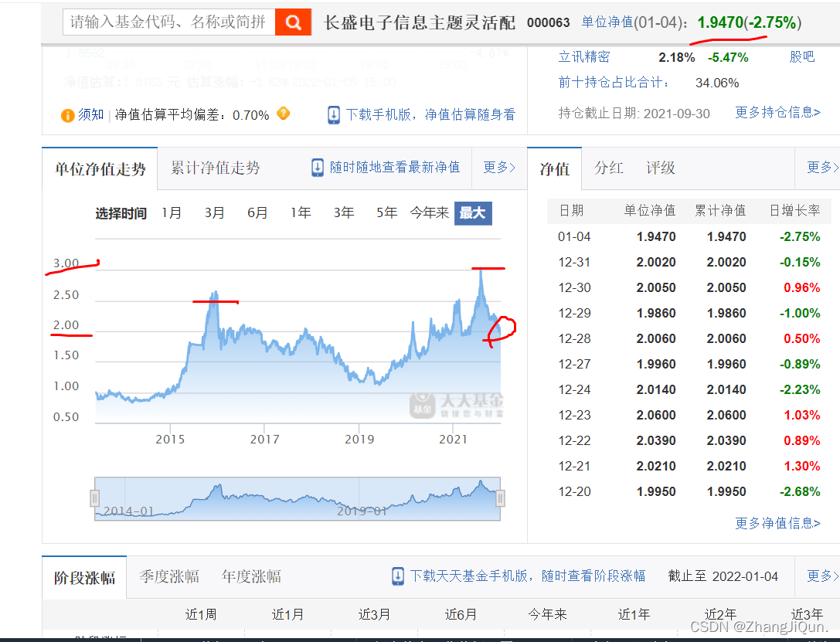840x642 pixels.
Task: Click phone download icon beside 下载手机版
Action: tap(333, 114)
